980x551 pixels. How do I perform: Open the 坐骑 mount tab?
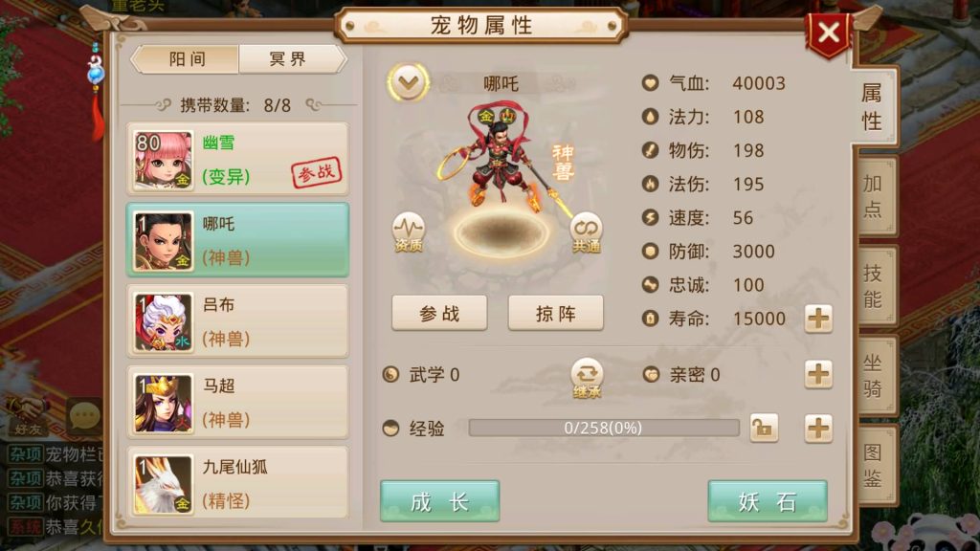click(x=874, y=375)
